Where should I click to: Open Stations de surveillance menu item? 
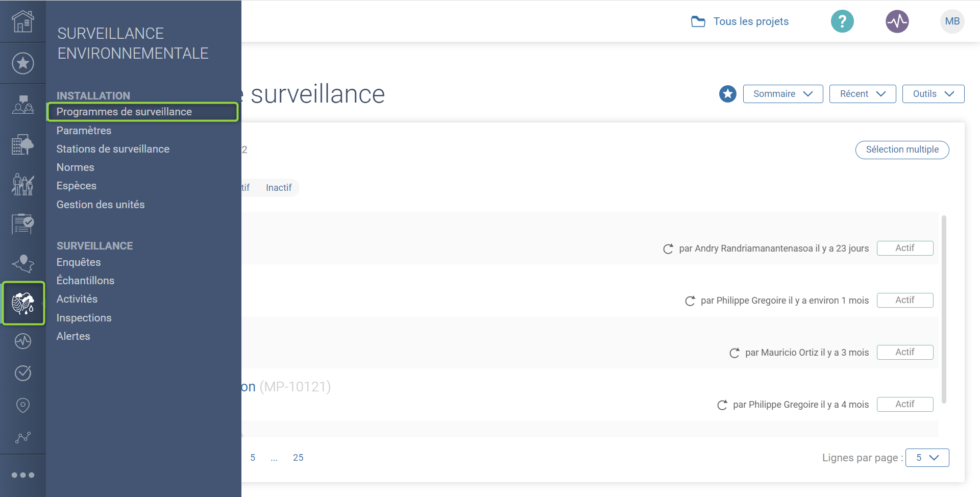click(113, 149)
